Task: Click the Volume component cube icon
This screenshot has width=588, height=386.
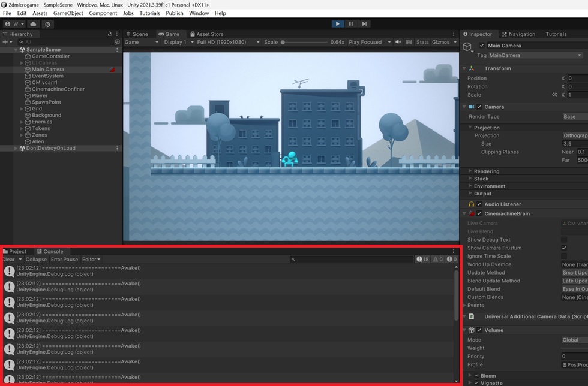Action: click(x=472, y=330)
